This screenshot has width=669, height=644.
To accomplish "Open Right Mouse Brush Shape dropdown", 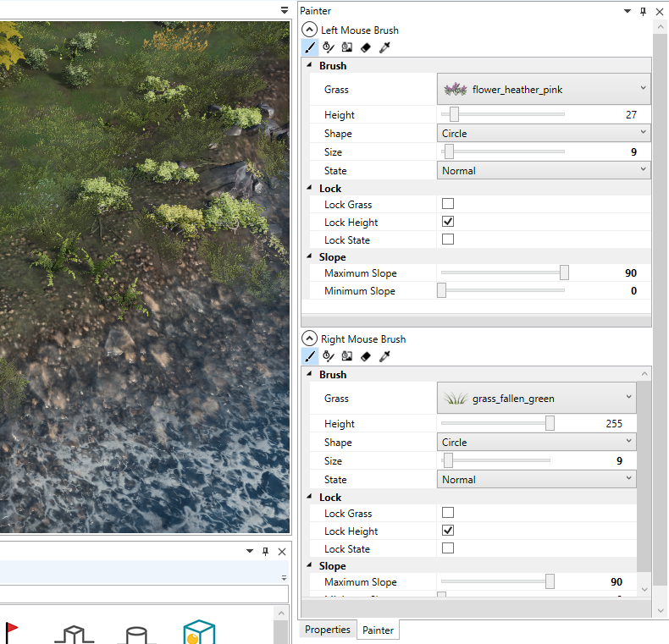I will click(x=536, y=442).
